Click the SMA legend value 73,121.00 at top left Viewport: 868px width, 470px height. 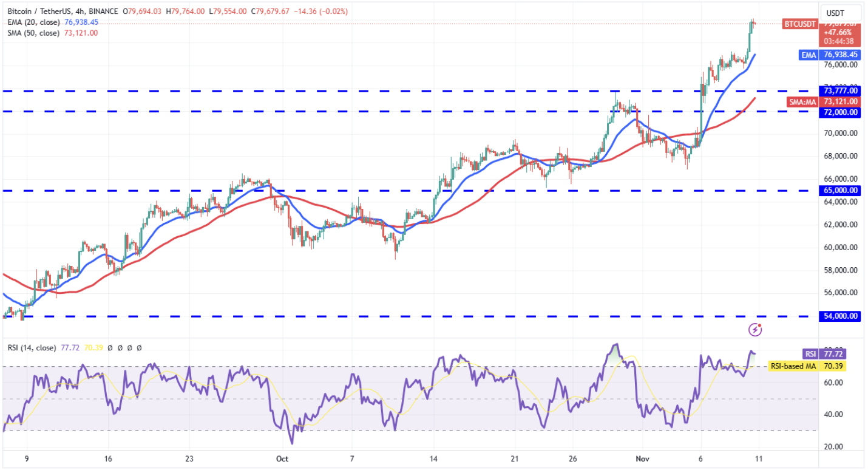click(x=80, y=33)
